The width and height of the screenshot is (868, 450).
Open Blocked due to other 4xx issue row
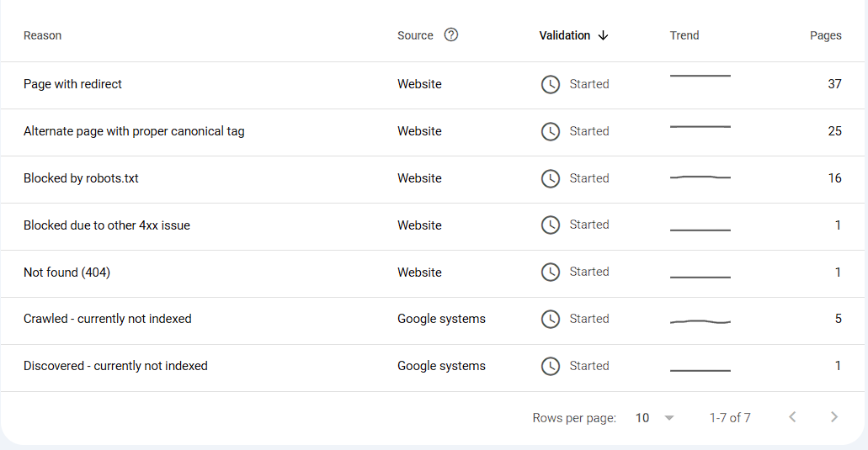click(107, 225)
